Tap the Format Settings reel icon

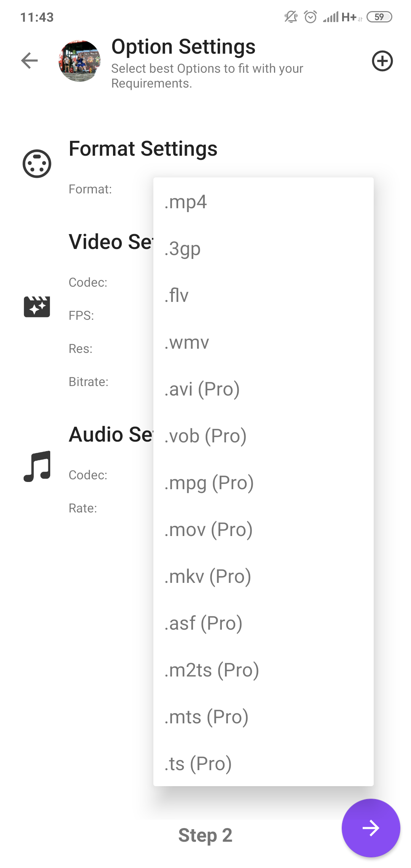click(37, 164)
